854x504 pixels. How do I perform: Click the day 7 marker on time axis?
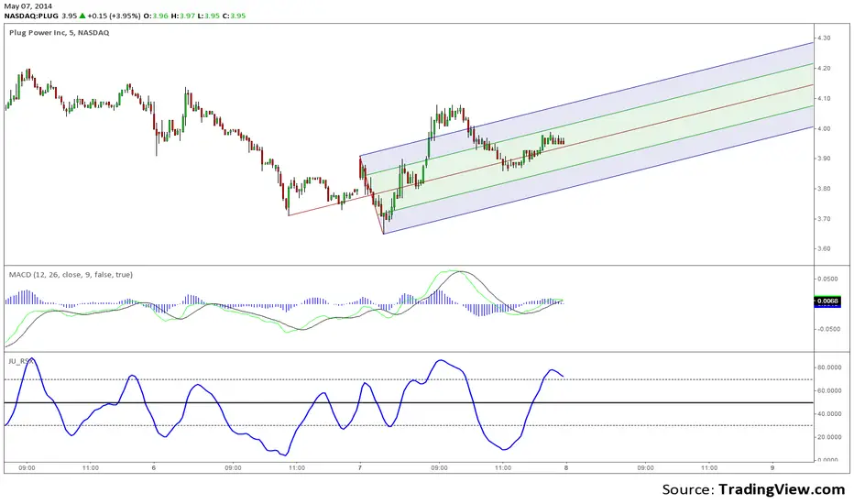360,467
